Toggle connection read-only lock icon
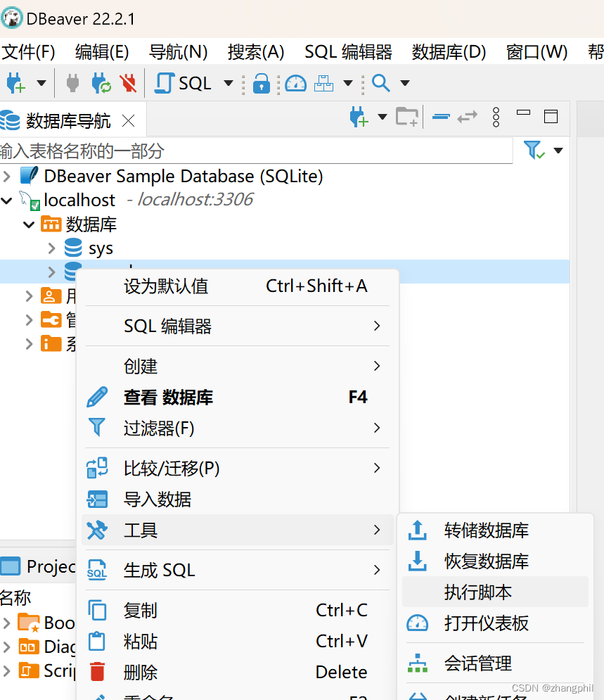 (261, 83)
